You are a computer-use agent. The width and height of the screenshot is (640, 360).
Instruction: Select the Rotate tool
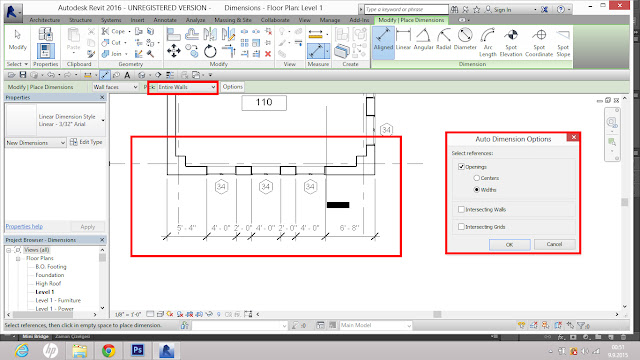(x=210, y=51)
